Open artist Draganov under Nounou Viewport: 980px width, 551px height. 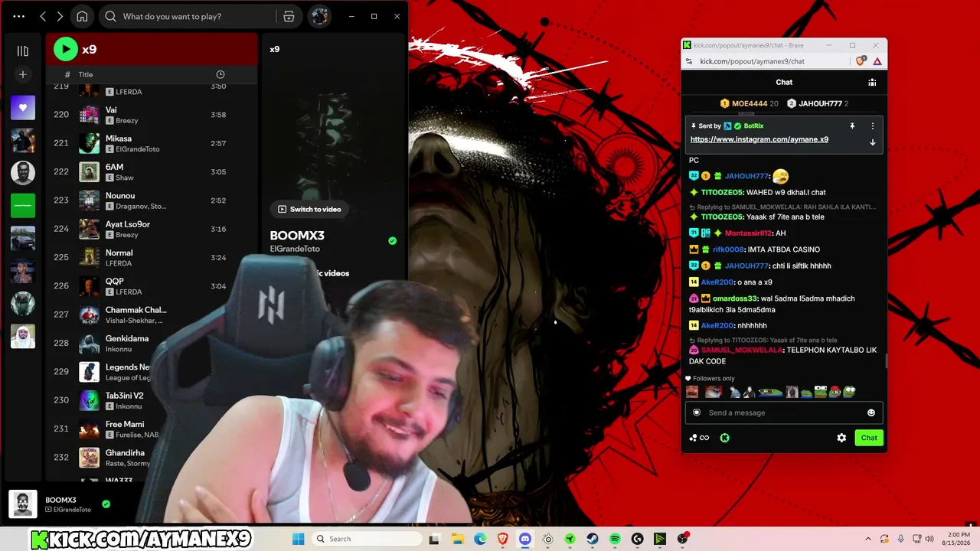click(132, 207)
